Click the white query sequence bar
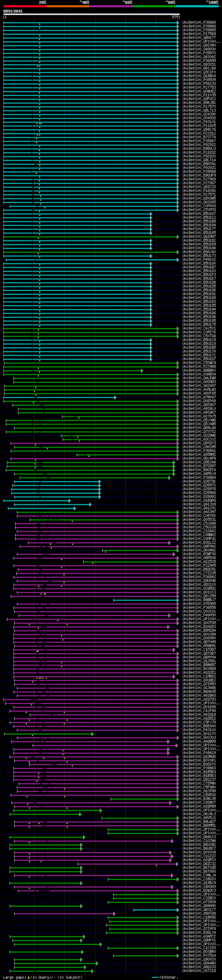Screen dimensions: 222x980 click(91, 14)
